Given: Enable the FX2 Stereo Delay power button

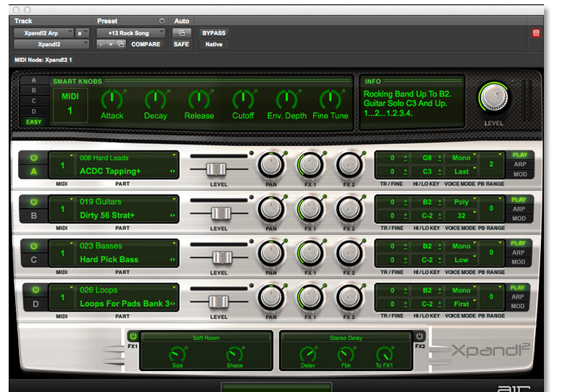Looking at the screenshot, I should (420, 336).
